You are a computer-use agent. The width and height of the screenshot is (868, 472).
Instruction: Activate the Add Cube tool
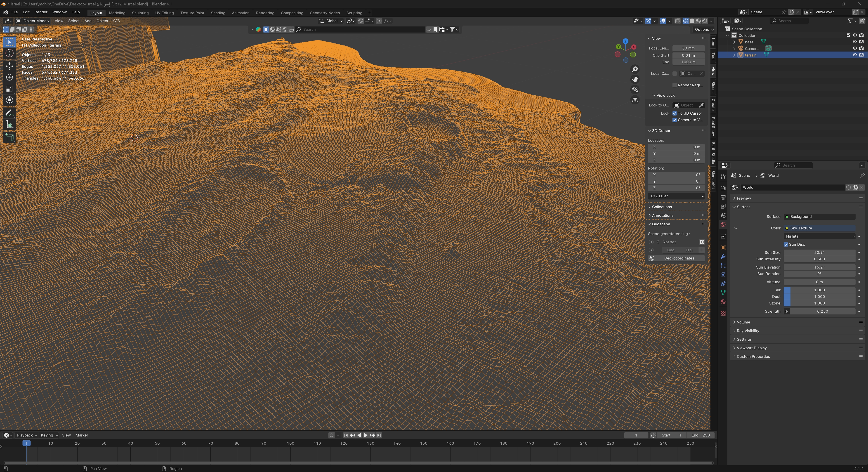pos(9,137)
